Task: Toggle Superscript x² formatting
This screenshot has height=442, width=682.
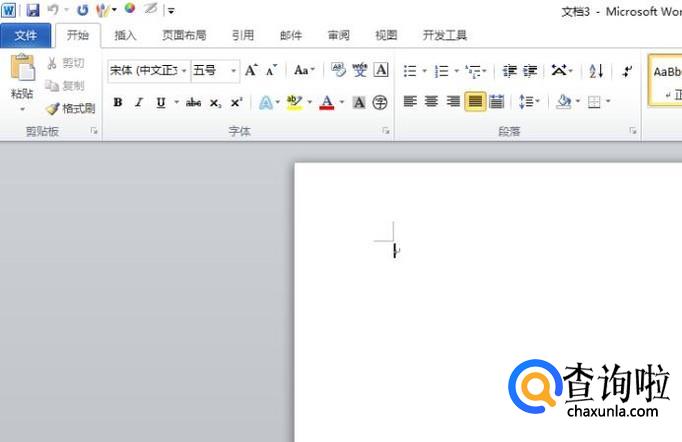Action: [x=236, y=103]
